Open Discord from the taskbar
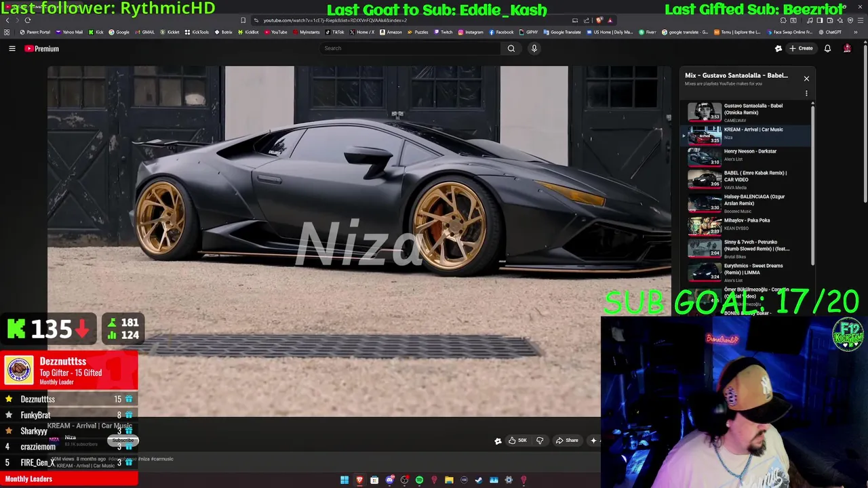This screenshot has height=488, width=868. pos(389,480)
